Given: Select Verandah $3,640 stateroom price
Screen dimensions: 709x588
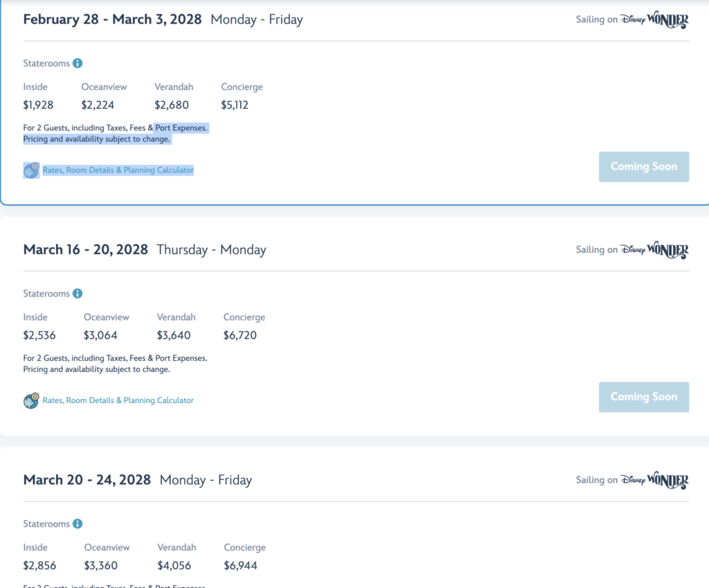Looking at the screenshot, I should click(x=174, y=335).
